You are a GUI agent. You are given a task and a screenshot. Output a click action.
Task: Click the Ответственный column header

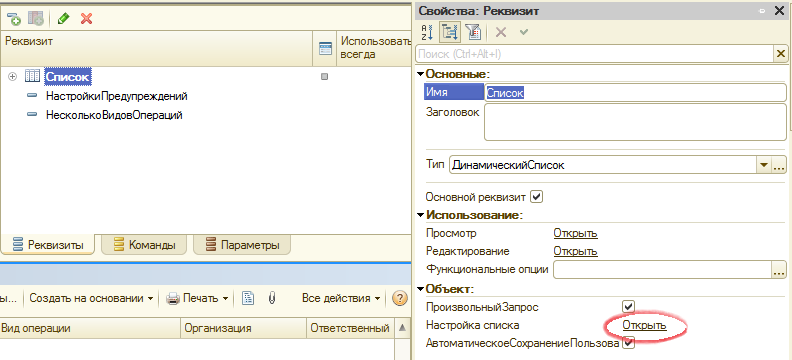pos(350,329)
